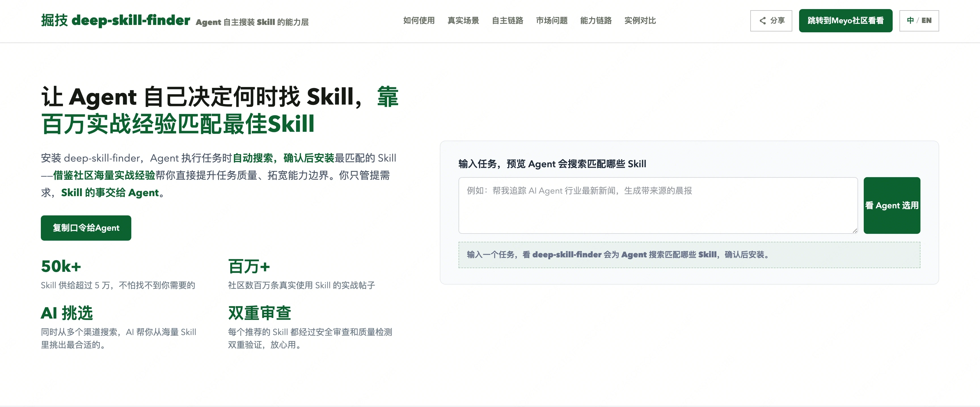980x407 pixels.
Task: Select 能力链路 in navigation
Action: (x=596, y=20)
